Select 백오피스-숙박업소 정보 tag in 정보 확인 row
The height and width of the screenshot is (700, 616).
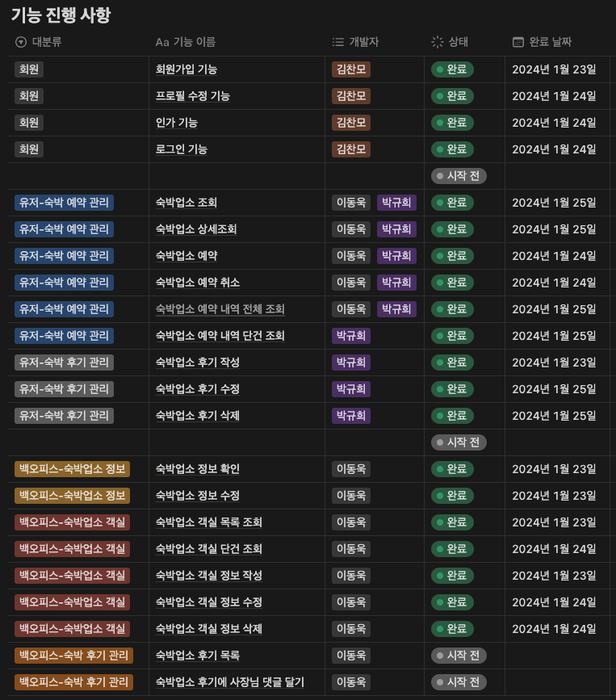click(72, 469)
